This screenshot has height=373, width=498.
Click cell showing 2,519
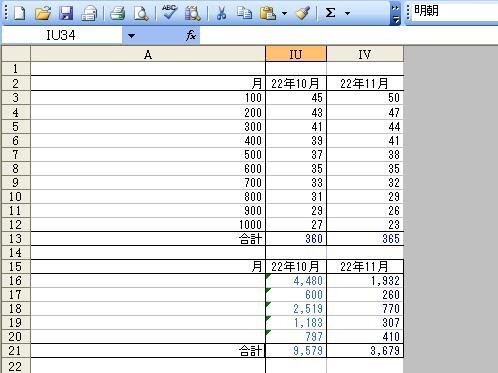point(296,309)
